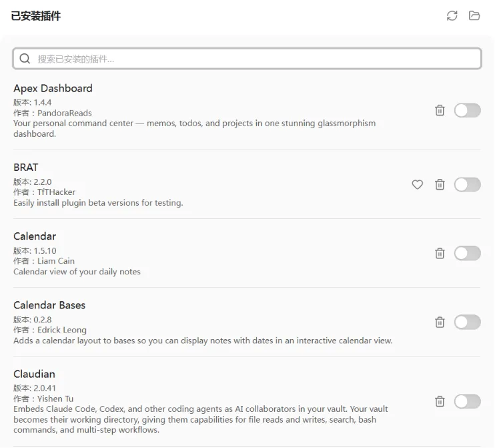The image size is (495, 448).
Task: Open the plugins folder icon
Action: coord(474,15)
